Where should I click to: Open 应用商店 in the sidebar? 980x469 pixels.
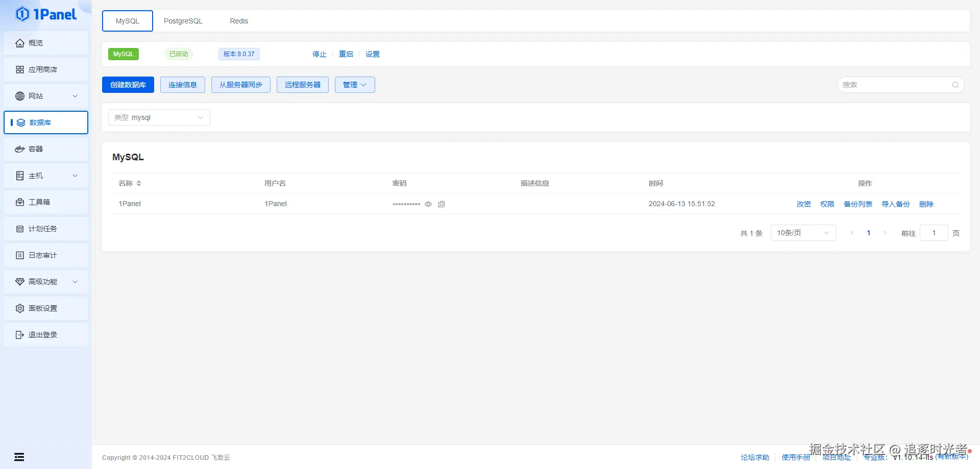[46, 69]
